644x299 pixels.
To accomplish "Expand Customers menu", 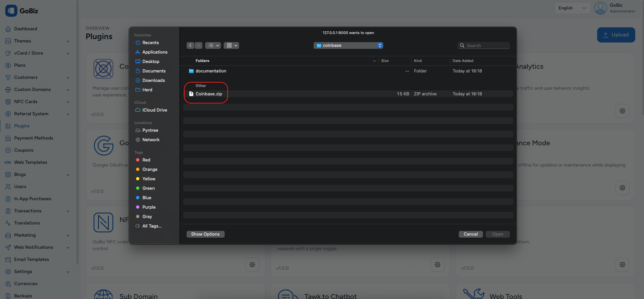I will 38,78.
